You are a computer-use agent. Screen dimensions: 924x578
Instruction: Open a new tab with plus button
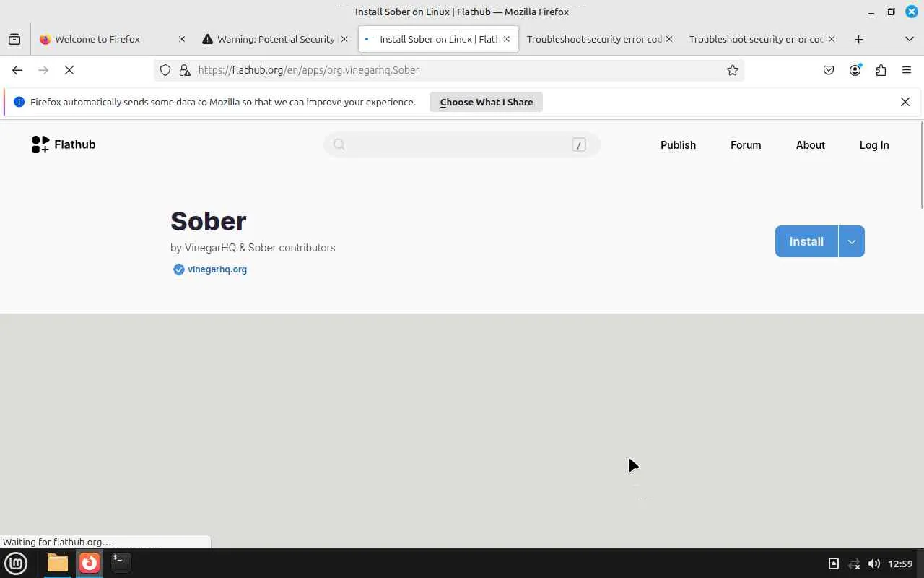[858, 39]
